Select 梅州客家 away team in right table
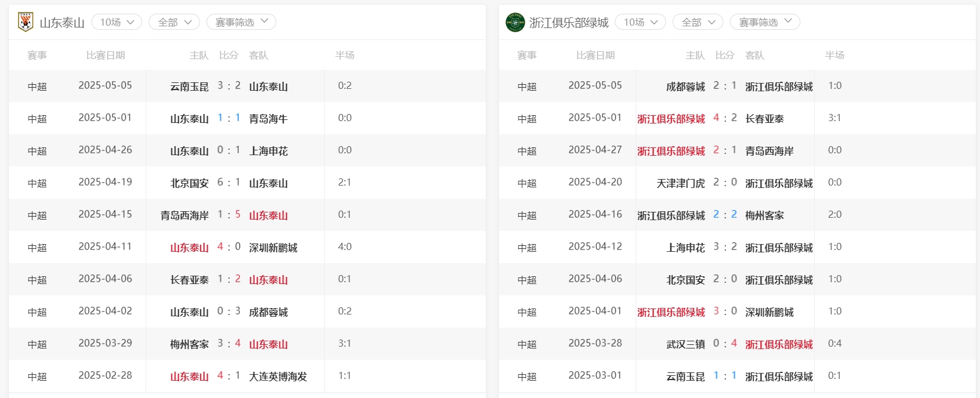The image size is (980, 398). (765, 215)
